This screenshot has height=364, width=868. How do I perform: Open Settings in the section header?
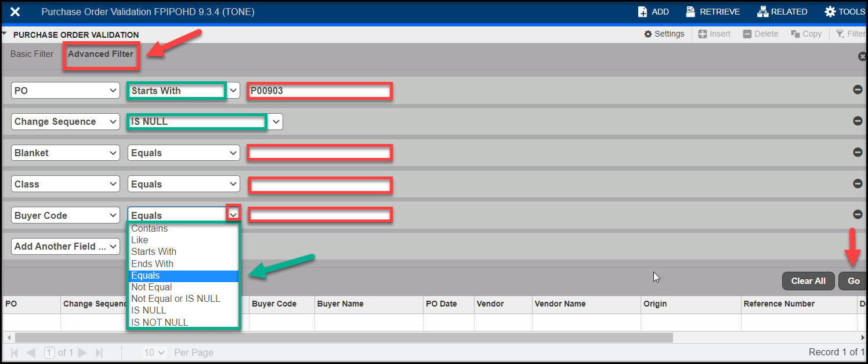(664, 34)
